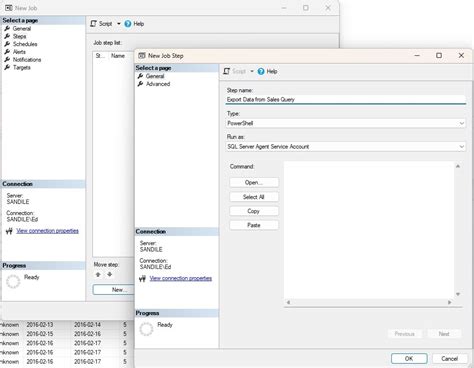This screenshot has width=474, height=368.
Task: Click Move step up arrow
Action: pos(98,275)
